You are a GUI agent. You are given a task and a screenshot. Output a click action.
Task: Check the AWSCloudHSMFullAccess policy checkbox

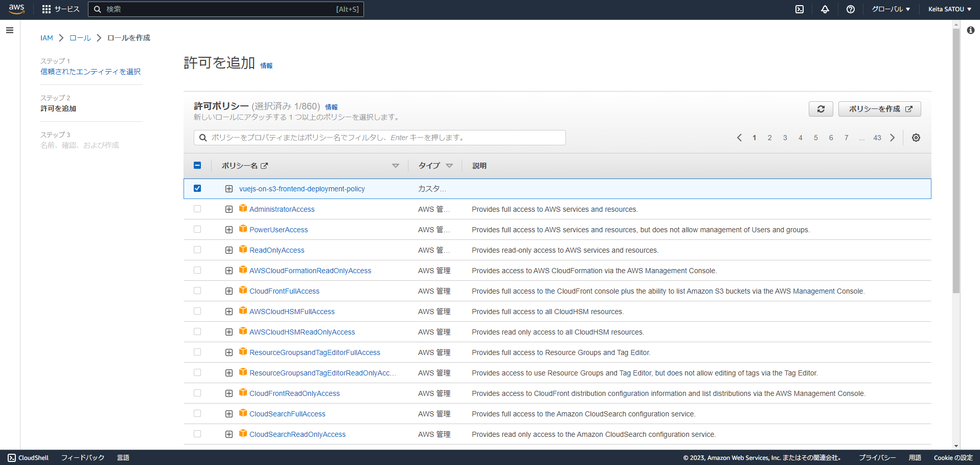[197, 311]
